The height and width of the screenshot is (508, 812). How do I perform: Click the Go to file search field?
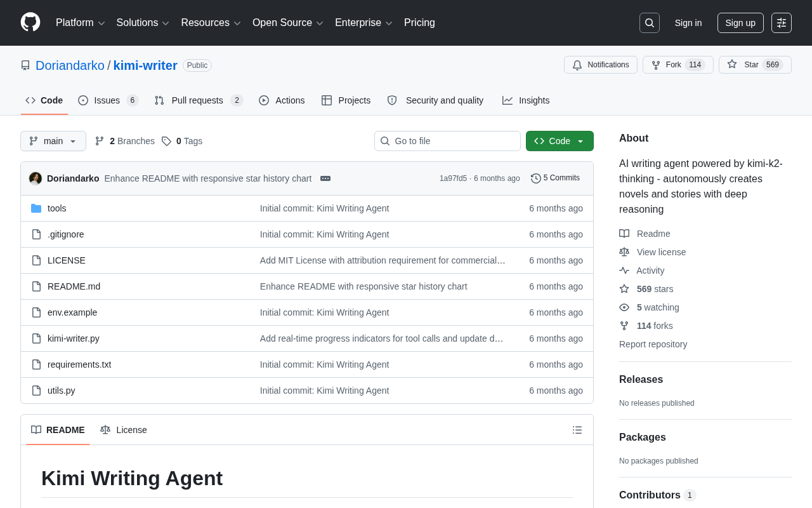point(447,141)
